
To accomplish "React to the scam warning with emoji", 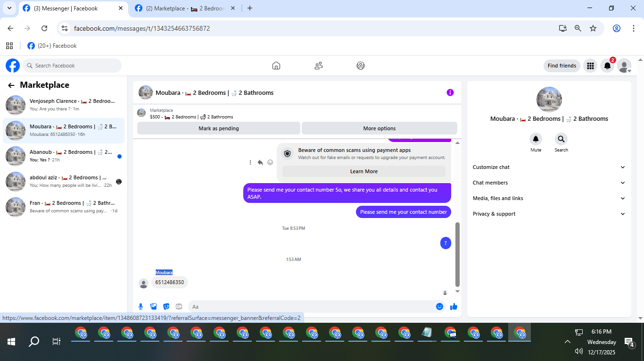I will coord(270,162).
